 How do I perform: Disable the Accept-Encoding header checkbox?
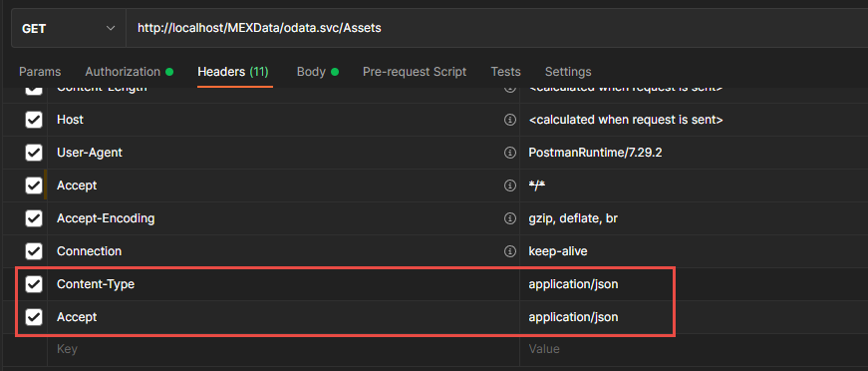[34, 218]
